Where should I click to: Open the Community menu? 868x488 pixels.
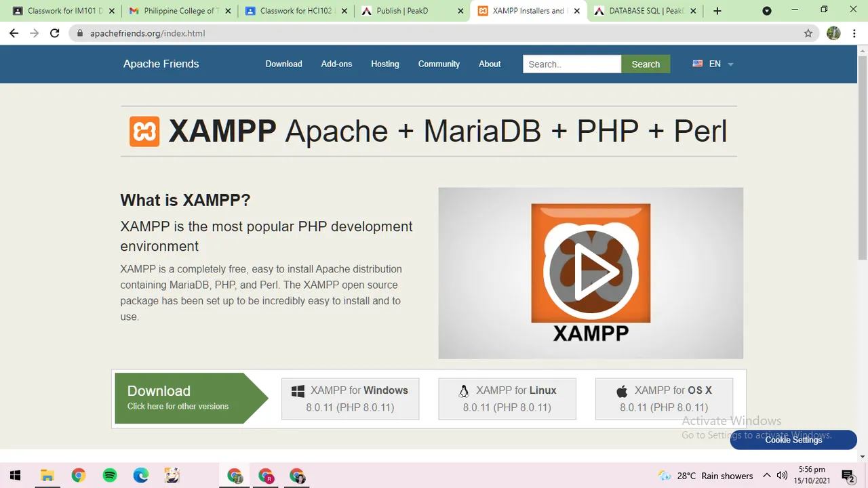(439, 64)
